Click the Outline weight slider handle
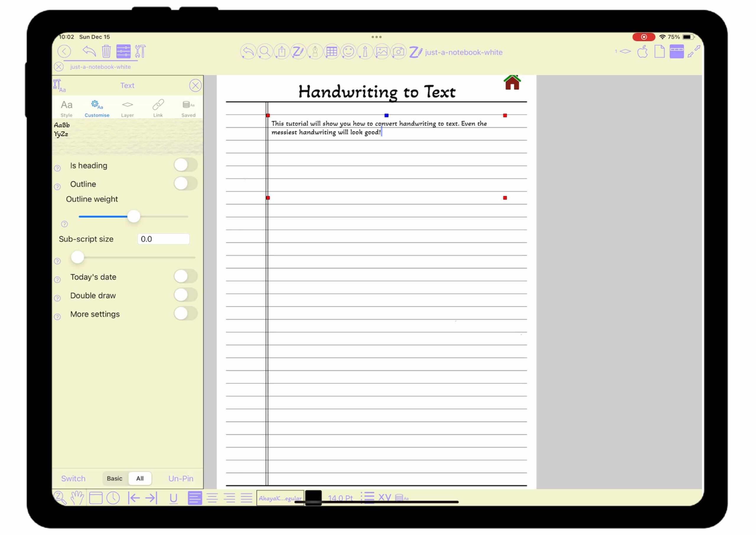This screenshot has width=756, height=535. (x=134, y=217)
